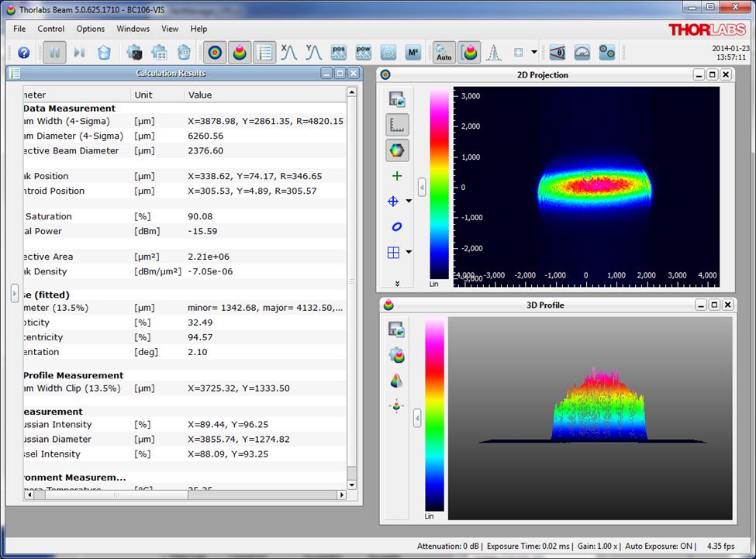Open the crosshair dropdown arrow in 2D Projection
756x559 pixels.
pos(409,202)
